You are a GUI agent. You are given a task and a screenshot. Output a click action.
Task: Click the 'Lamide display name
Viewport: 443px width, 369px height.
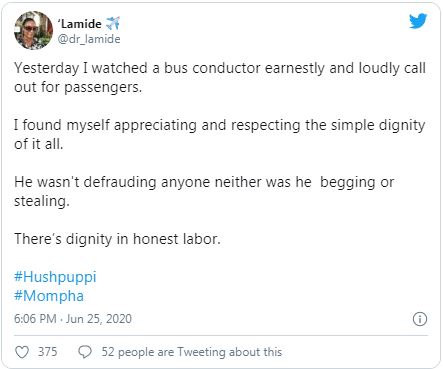[80, 24]
